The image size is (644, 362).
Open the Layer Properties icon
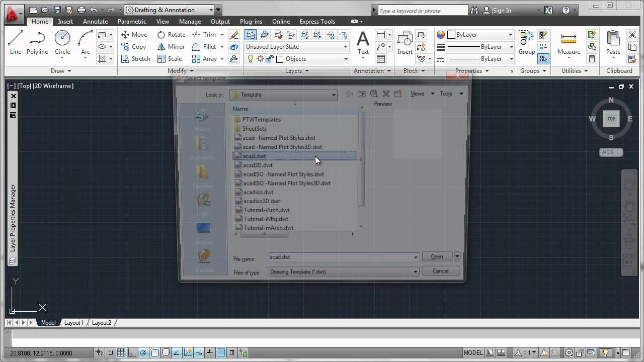click(x=250, y=35)
